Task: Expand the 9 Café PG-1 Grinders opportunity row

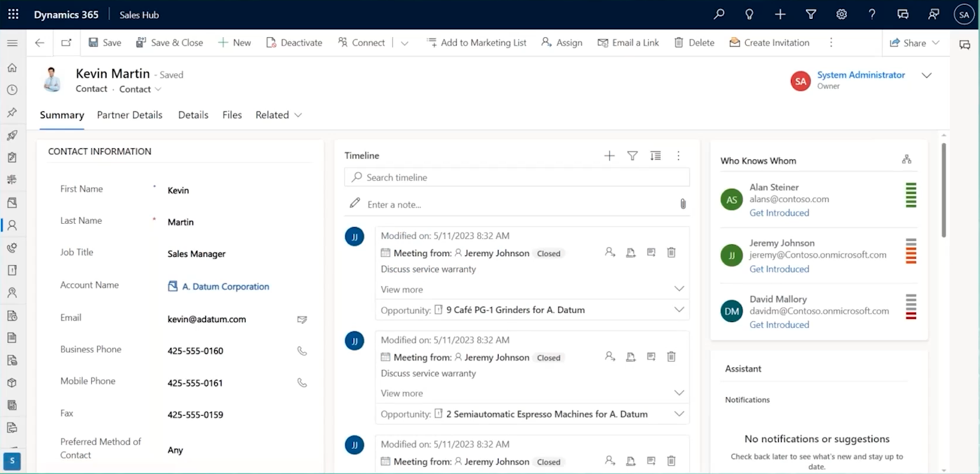Action: (x=679, y=310)
